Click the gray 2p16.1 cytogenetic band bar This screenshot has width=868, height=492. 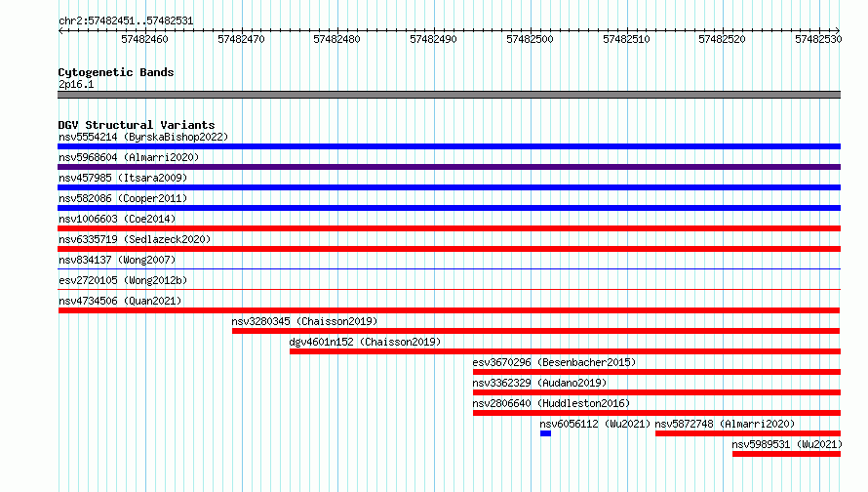point(449,95)
